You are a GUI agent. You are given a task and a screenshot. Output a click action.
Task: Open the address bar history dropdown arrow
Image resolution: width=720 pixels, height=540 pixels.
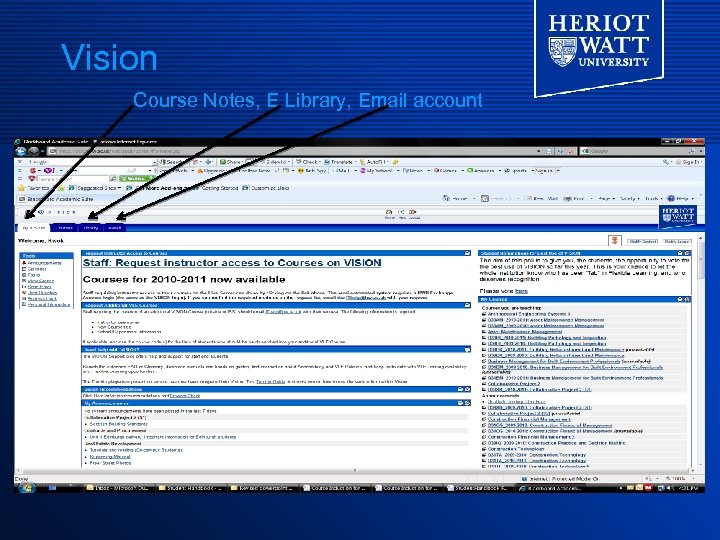pyautogui.click(x=538, y=151)
